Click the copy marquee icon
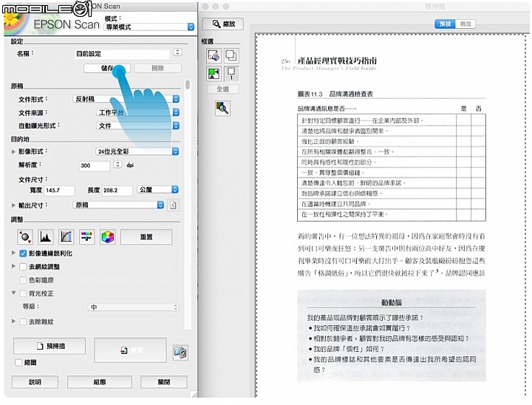The width and height of the screenshot is (532, 405). click(231, 55)
